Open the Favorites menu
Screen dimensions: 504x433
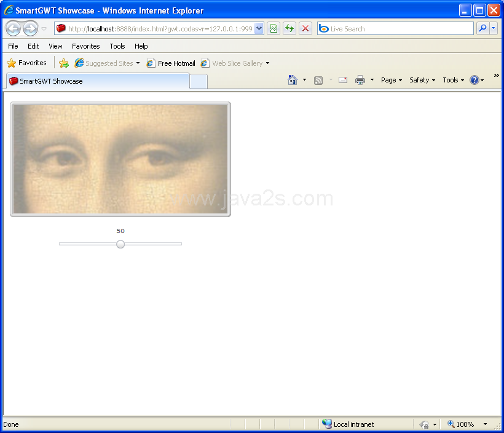(86, 46)
